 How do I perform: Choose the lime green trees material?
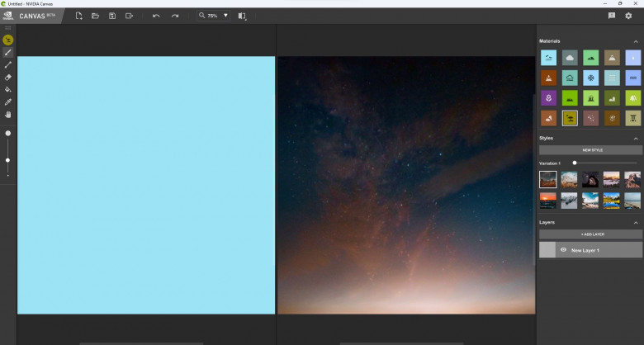633,98
